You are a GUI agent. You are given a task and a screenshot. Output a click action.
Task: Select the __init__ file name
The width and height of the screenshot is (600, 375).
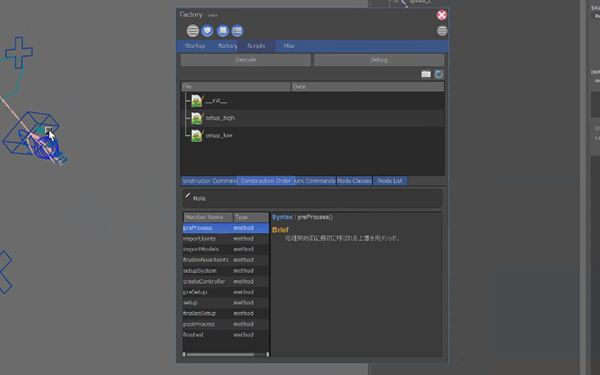[216, 101]
